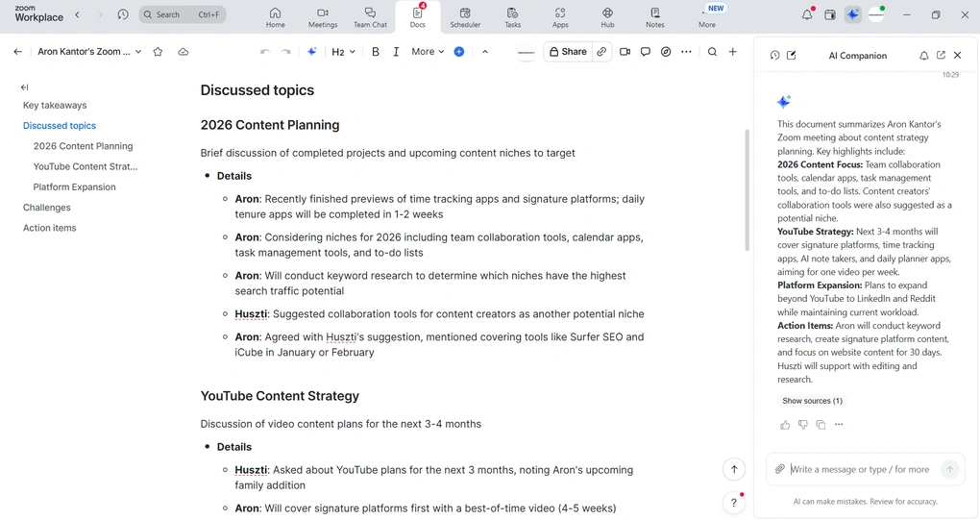This screenshot has width=980, height=520.
Task: Search within the document with magnifier icon
Action: 712,52
